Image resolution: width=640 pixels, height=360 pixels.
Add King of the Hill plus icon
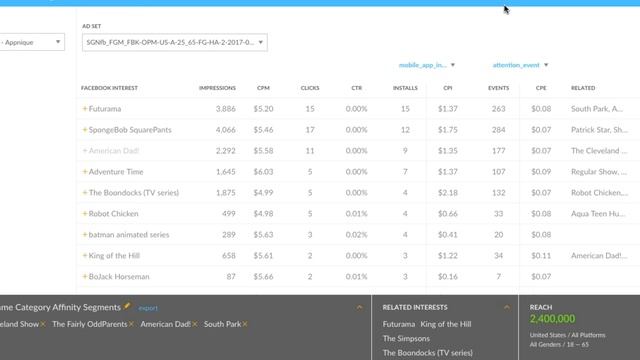(85, 256)
